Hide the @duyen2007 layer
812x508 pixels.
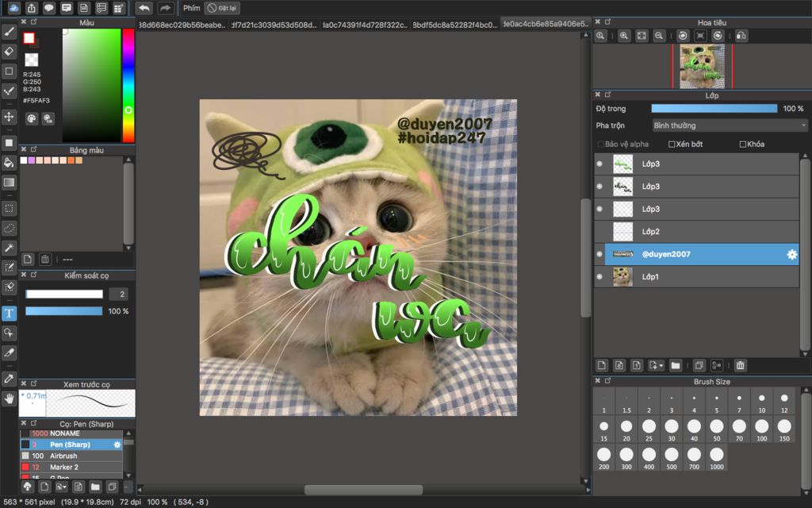pyautogui.click(x=599, y=254)
